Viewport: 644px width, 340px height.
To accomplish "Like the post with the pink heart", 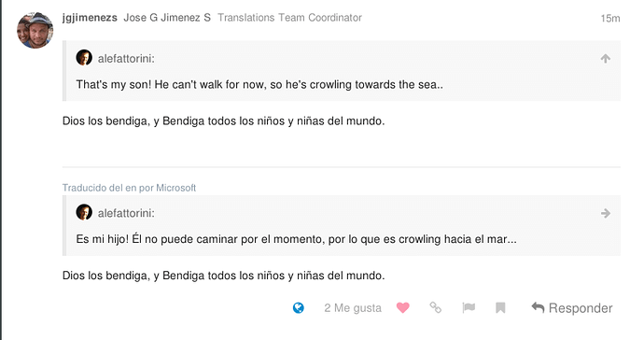I will coord(403,307).
